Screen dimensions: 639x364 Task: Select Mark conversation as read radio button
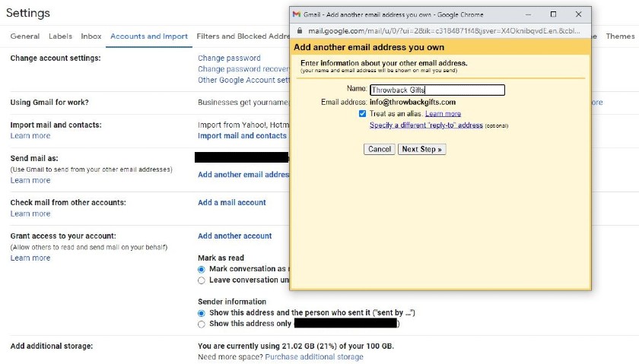202,269
